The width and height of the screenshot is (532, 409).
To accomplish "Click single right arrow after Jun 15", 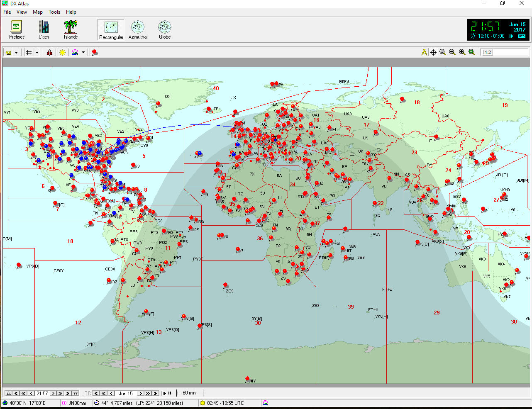I will click(x=141, y=393).
